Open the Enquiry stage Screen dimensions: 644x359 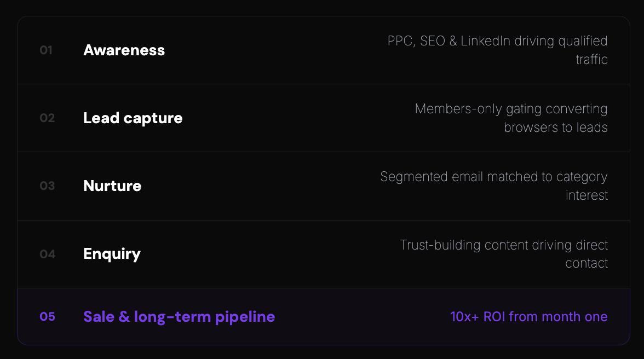(x=112, y=254)
